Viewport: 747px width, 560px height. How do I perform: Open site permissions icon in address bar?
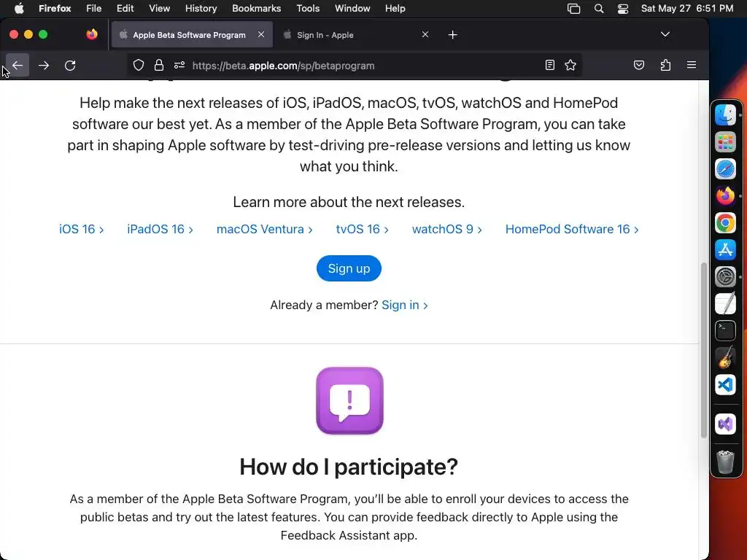coord(179,65)
